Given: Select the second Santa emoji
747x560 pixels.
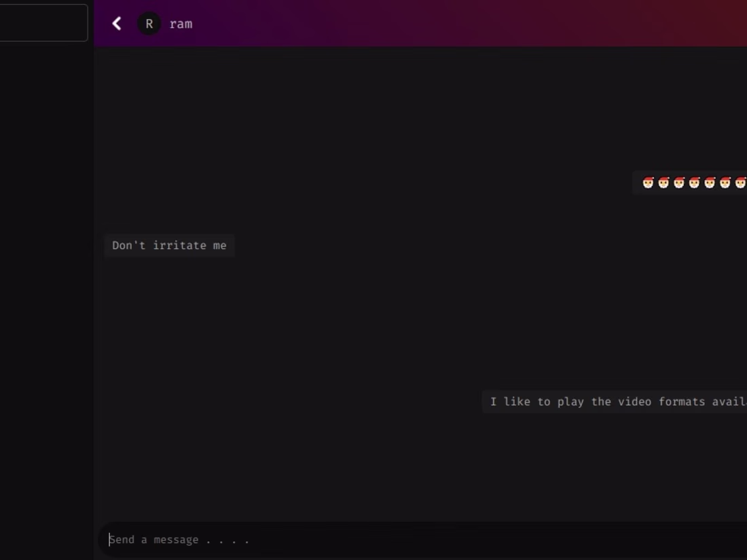Looking at the screenshot, I should pyautogui.click(x=663, y=183).
